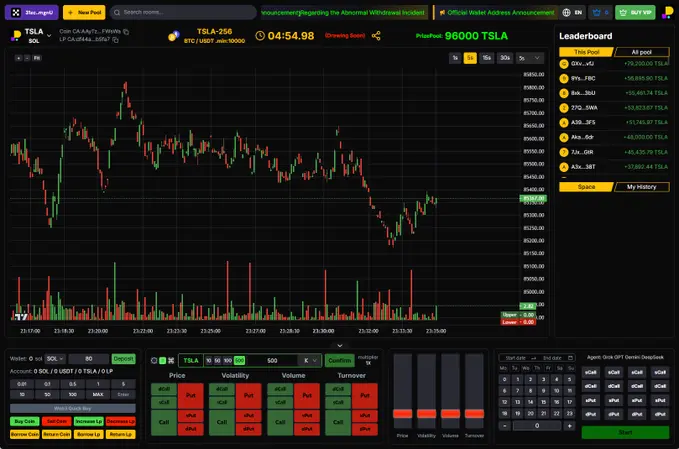Click the Turnover vertical slider handle
The width and height of the screenshot is (679, 449).
tap(474, 413)
